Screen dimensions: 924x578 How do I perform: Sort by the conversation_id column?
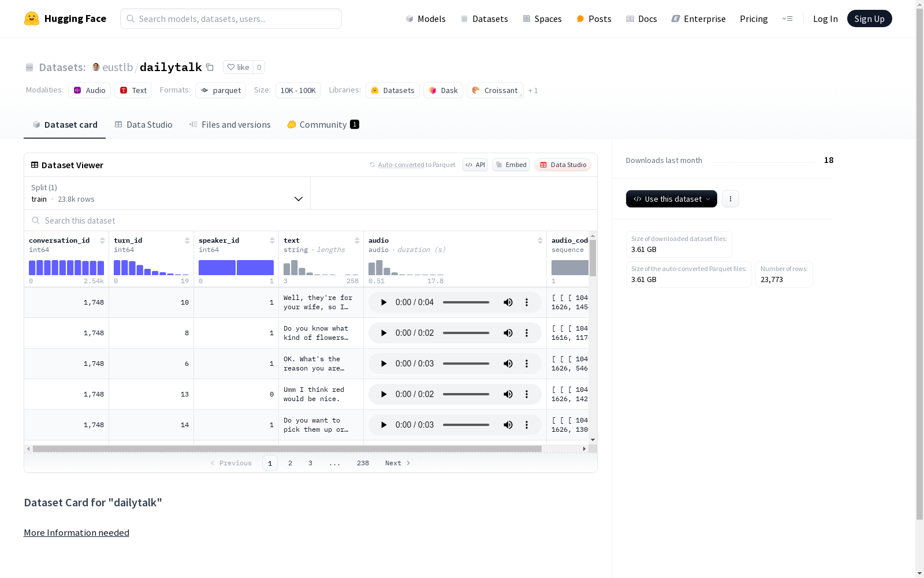[102, 240]
